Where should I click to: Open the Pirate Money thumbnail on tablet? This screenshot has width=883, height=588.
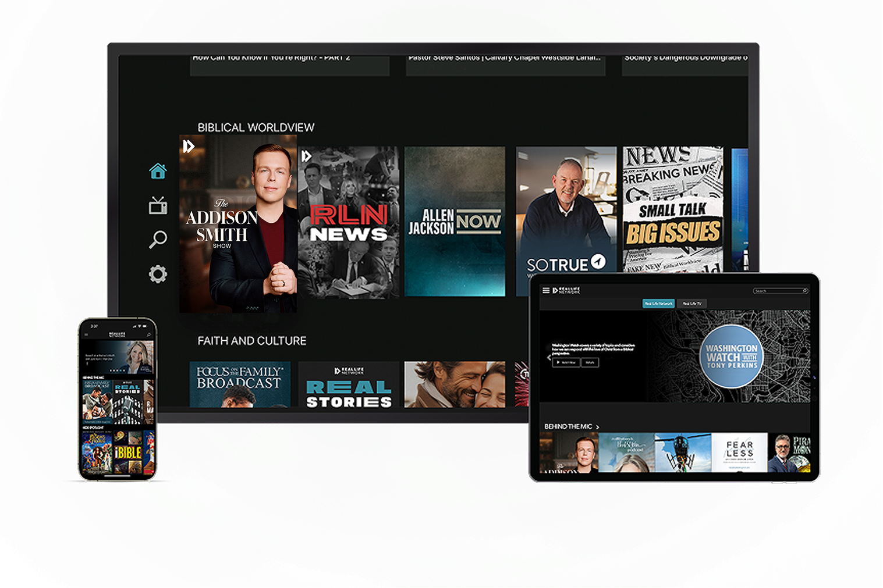789,452
